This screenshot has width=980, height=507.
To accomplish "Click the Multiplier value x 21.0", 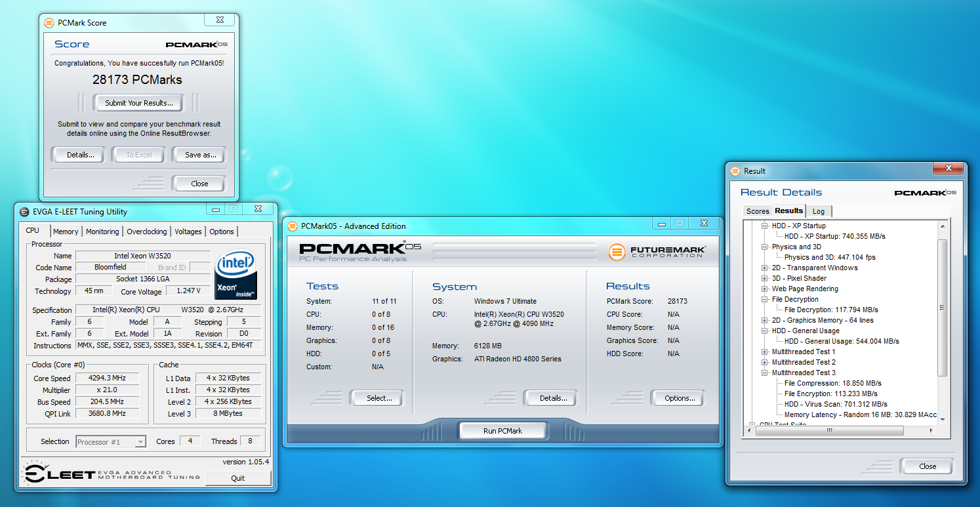I will [x=106, y=390].
